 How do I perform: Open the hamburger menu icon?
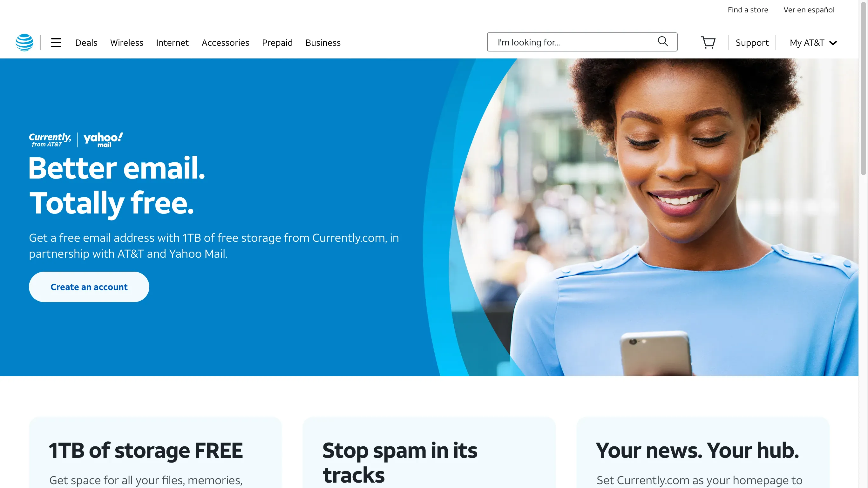(56, 42)
